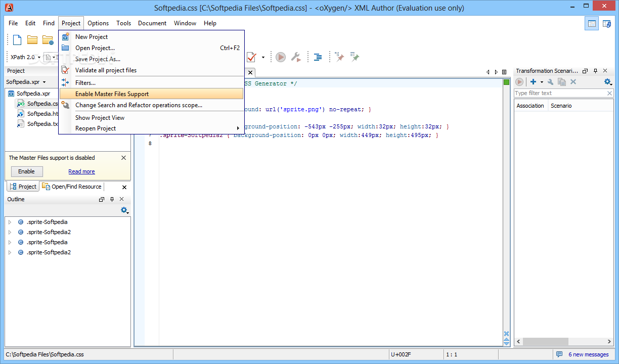The image size is (619, 364).
Task: Apply associated scenarios play icon in Transformation panel
Action: [519, 82]
